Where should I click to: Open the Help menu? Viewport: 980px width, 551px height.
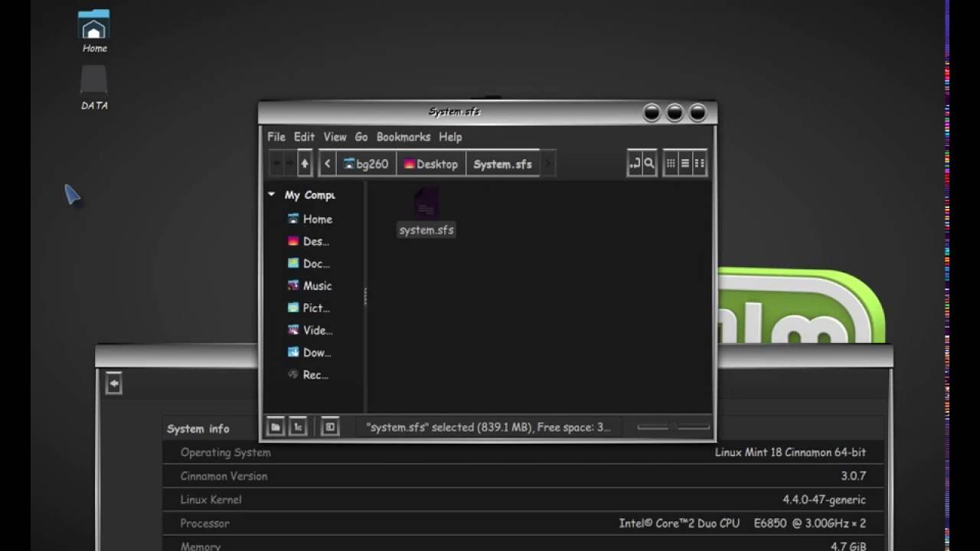(450, 136)
